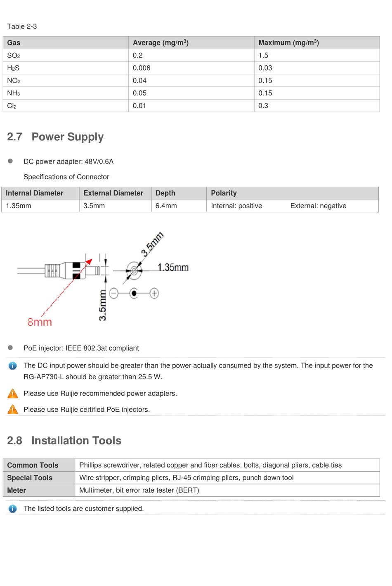The height and width of the screenshot is (586, 392).
Task: Click the SO2 row in the gas table
Action: pyautogui.click(x=191, y=55)
